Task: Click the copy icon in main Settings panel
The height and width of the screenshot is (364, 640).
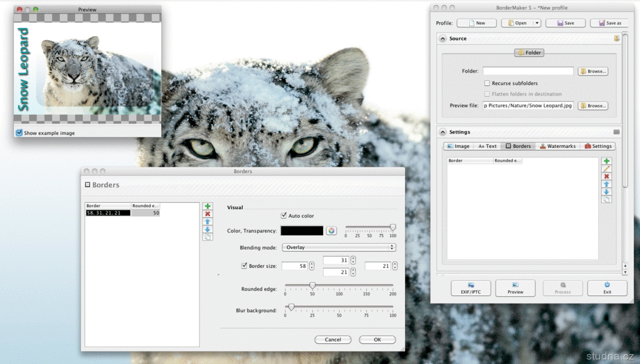Action: [x=607, y=200]
